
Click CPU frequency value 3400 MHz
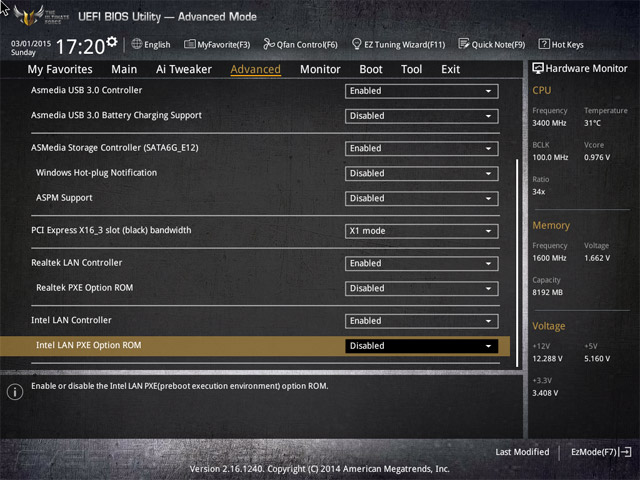tap(549, 123)
